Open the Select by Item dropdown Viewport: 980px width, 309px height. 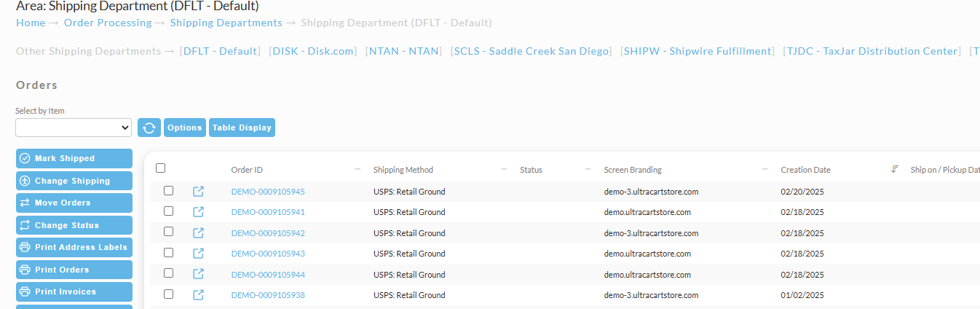point(74,128)
